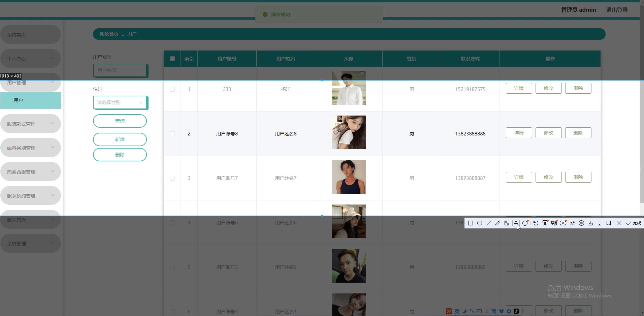Expand the 面料类别管理 sidebar chevron
Viewport: 644px width, 316px height.
tap(52, 147)
